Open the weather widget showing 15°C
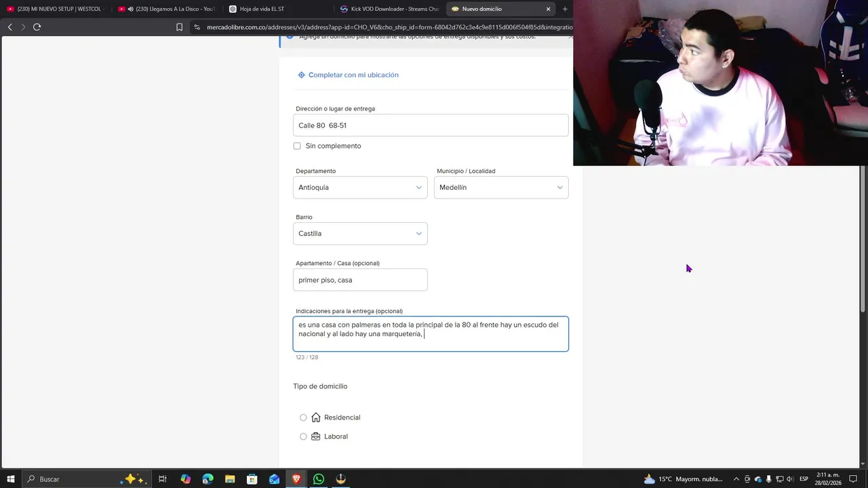The height and width of the screenshot is (488, 868). coord(683,479)
